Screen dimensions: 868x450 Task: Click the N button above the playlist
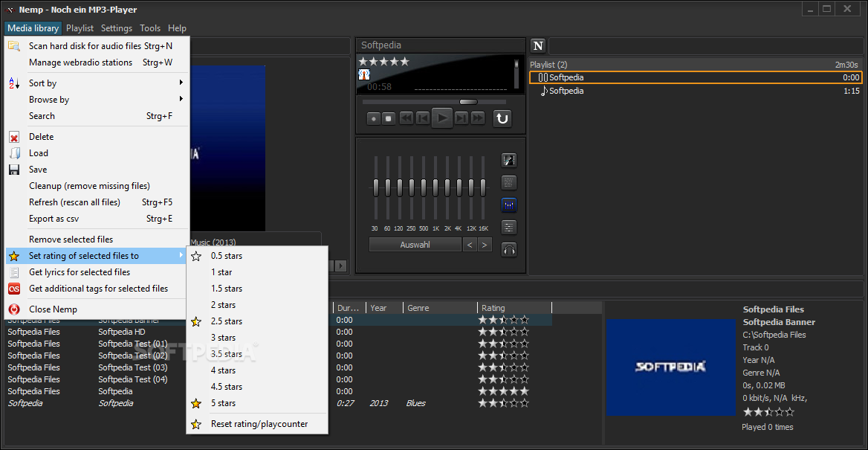point(538,45)
